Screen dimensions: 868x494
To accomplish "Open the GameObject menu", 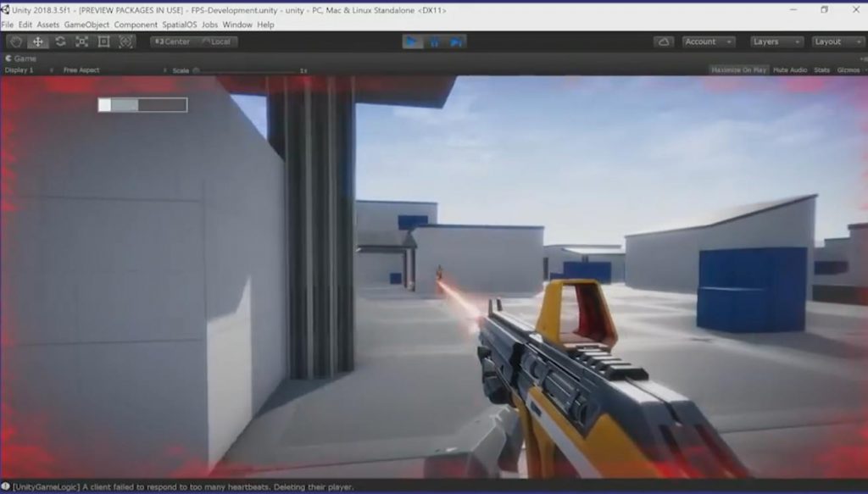I will point(86,25).
